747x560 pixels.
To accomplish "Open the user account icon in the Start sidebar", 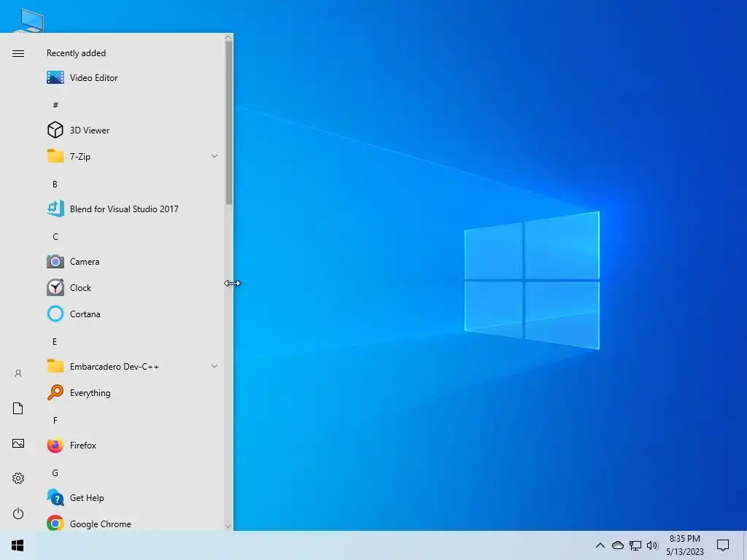I will pyautogui.click(x=18, y=373).
